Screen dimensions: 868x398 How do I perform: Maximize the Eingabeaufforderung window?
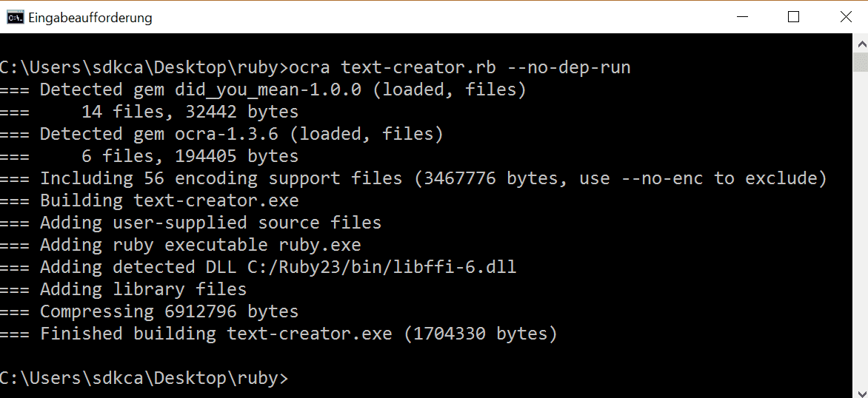click(793, 17)
